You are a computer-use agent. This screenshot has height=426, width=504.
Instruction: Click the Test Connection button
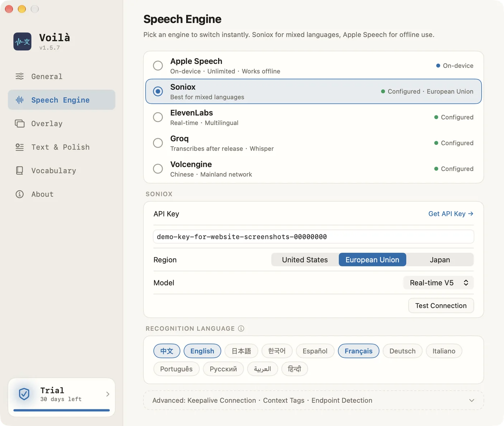(441, 306)
